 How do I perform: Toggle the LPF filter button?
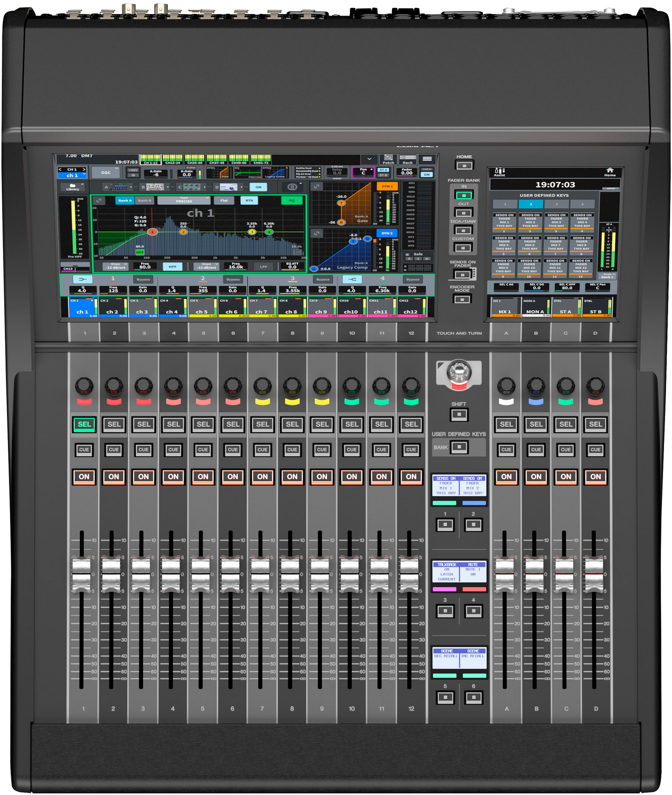(x=263, y=267)
